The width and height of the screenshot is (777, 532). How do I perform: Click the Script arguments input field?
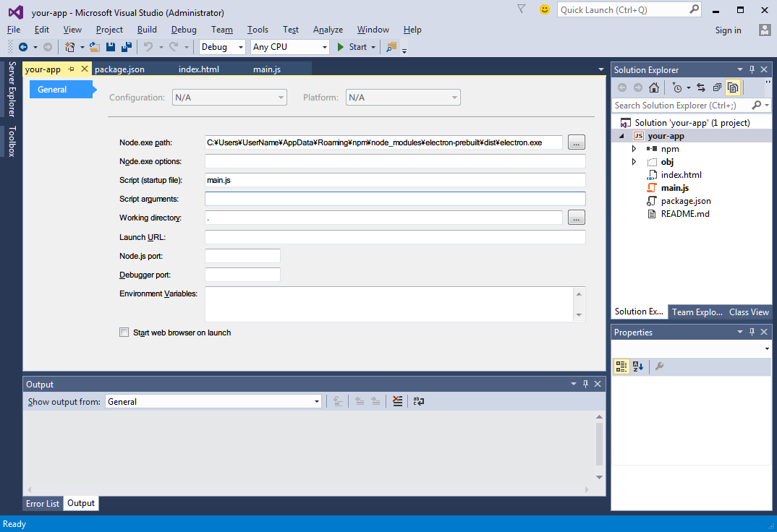tap(395, 199)
